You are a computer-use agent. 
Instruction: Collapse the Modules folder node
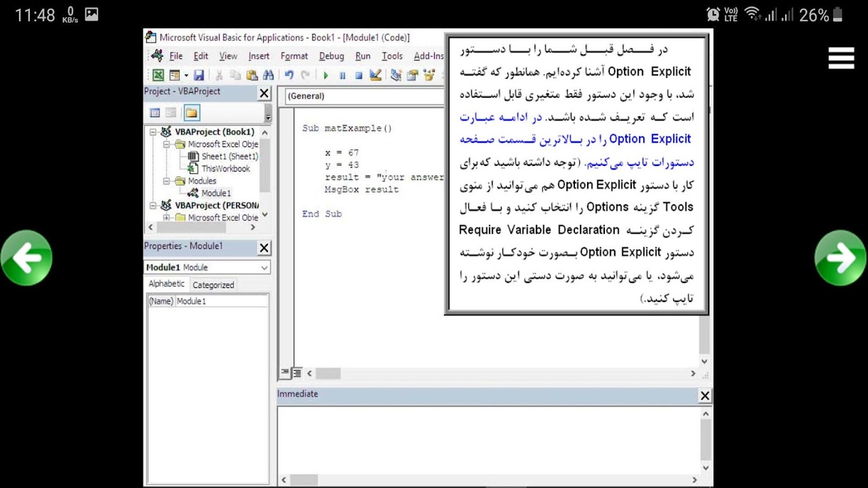click(x=166, y=181)
